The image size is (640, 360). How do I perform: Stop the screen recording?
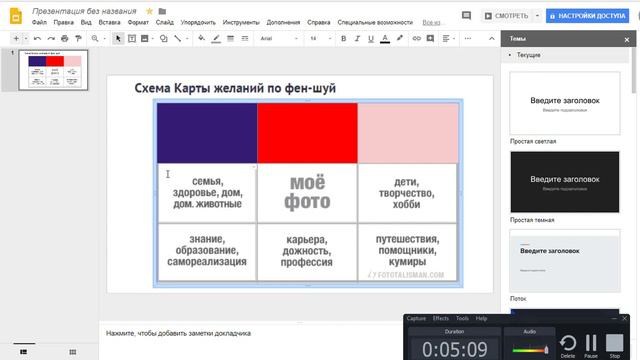[614, 345]
